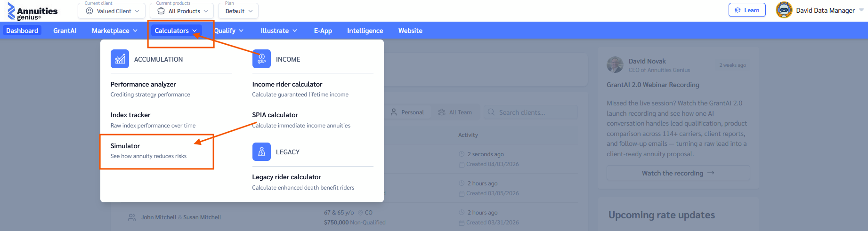Viewport: 868px width, 231px height.
Task: Open the All Products dropdown
Action: point(182,11)
